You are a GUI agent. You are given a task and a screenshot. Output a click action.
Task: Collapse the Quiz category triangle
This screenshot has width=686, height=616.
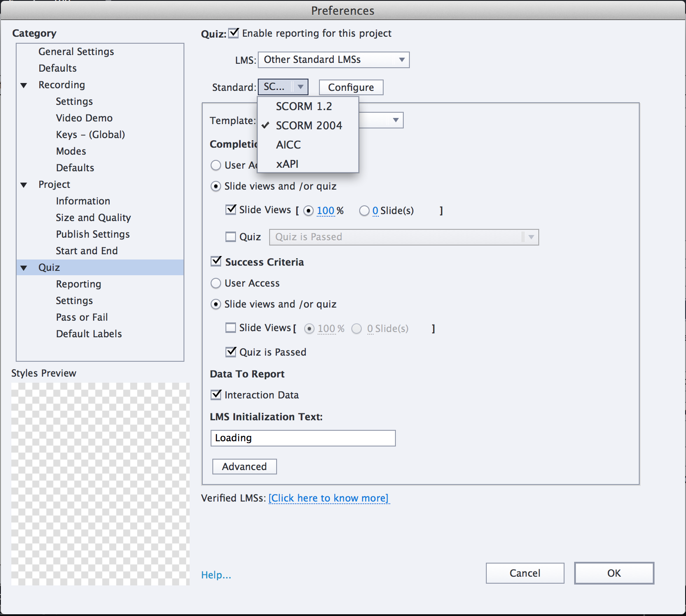click(24, 268)
